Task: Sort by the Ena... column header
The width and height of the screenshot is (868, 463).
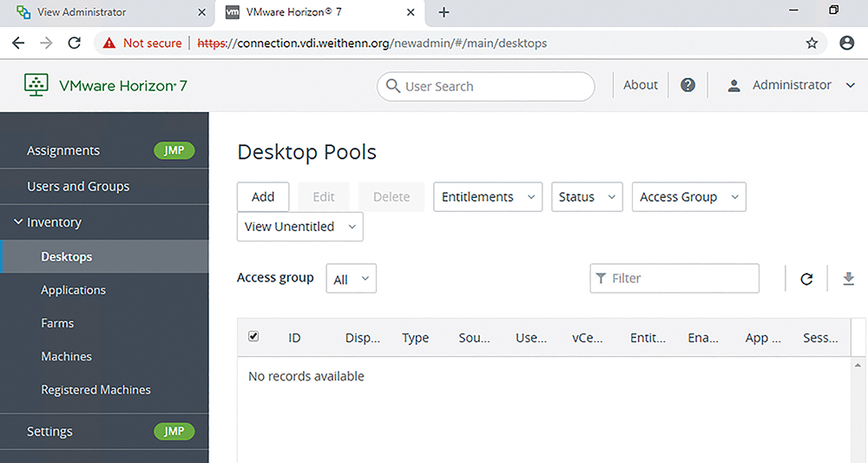Action: pos(703,338)
